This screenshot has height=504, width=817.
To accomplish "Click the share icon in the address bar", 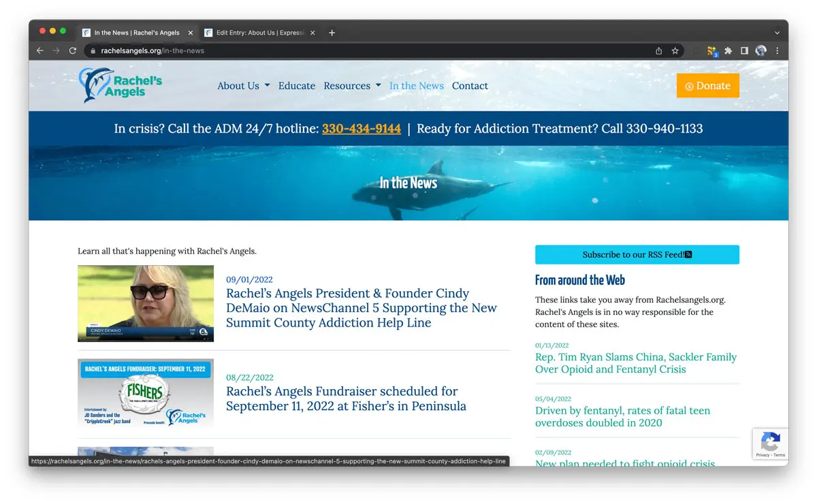I will pyautogui.click(x=658, y=50).
